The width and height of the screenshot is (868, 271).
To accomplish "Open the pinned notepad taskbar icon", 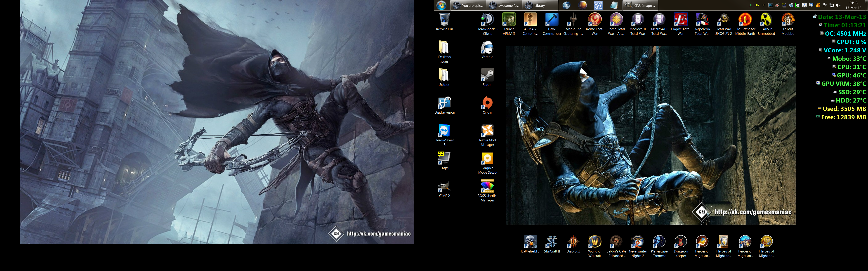I will point(614,5).
